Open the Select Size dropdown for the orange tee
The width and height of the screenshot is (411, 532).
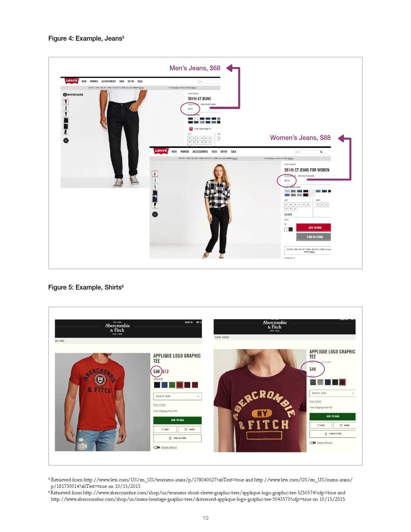[178, 396]
